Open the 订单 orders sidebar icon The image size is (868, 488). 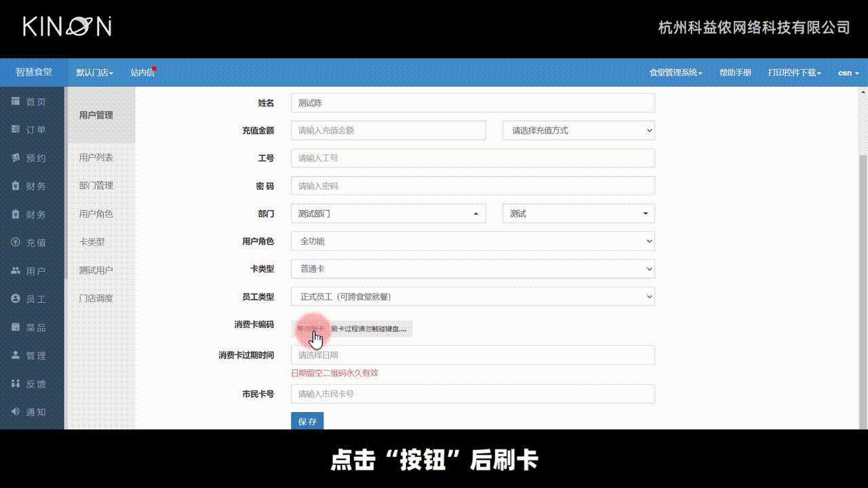pos(16,129)
